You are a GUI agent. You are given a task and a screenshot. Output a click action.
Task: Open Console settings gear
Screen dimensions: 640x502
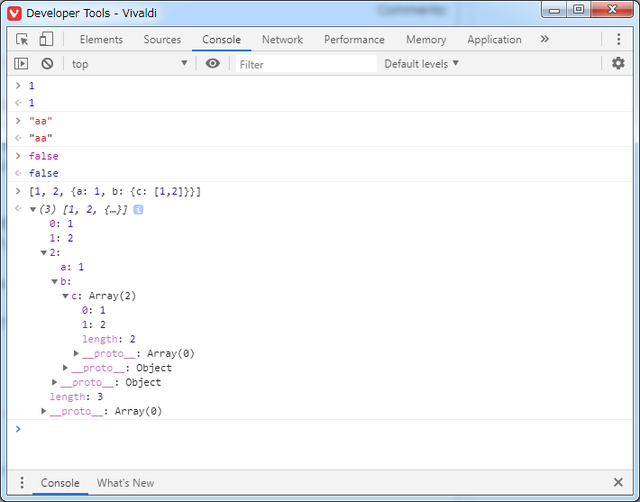click(618, 63)
